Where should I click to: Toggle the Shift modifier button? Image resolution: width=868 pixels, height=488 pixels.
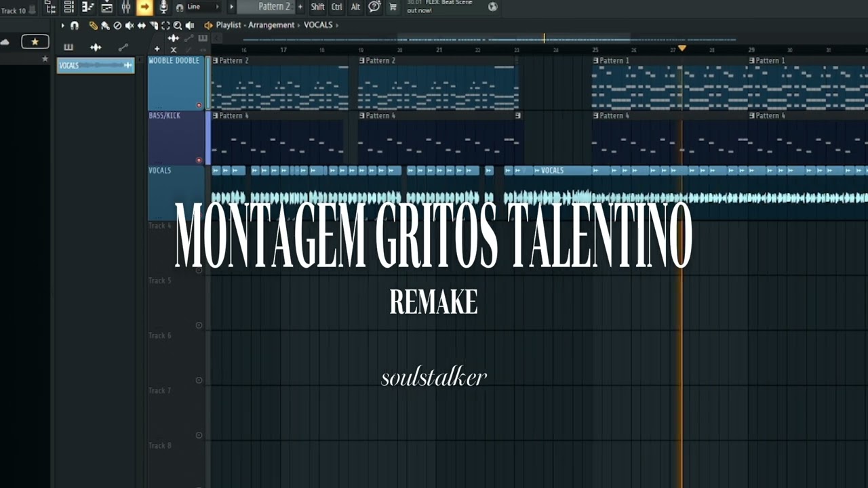pyautogui.click(x=317, y=7)
